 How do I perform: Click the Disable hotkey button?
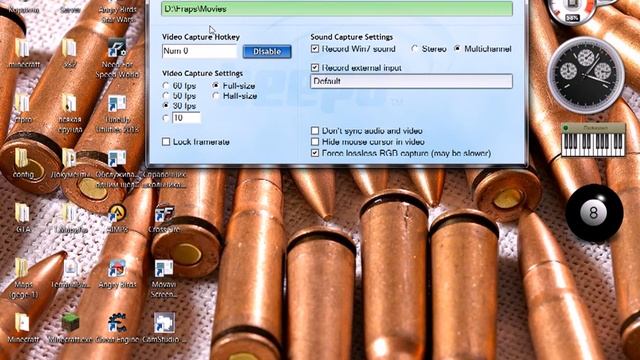267,51
